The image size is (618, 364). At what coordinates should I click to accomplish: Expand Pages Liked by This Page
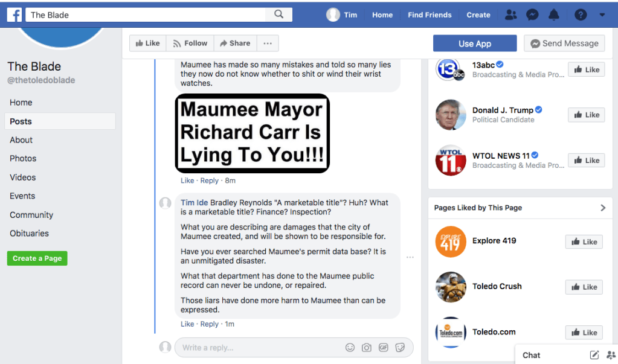(x=602, y=208)
